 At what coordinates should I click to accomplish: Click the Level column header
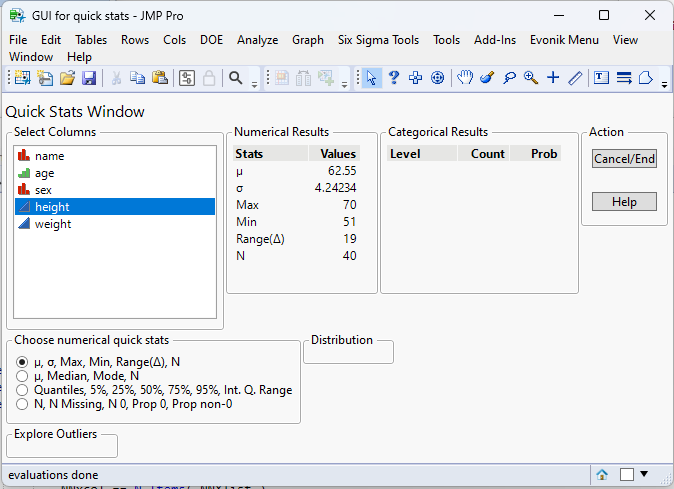(x=421, y=153)
